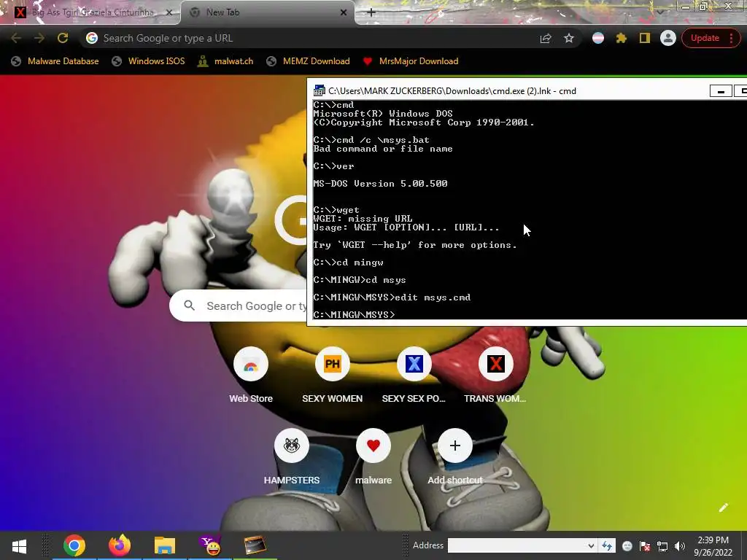Viewport: 747px width, 560px height.
Task: Click the tray flag with red X
Action: pos(645,546)
